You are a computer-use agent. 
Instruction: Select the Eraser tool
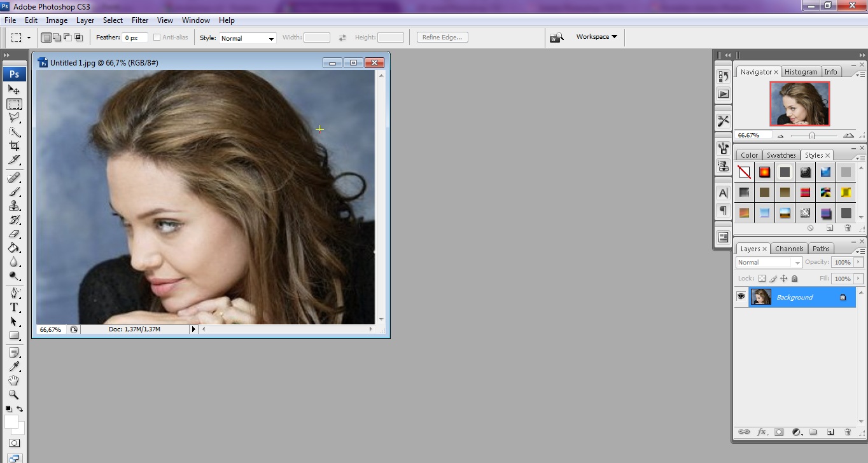14,233
